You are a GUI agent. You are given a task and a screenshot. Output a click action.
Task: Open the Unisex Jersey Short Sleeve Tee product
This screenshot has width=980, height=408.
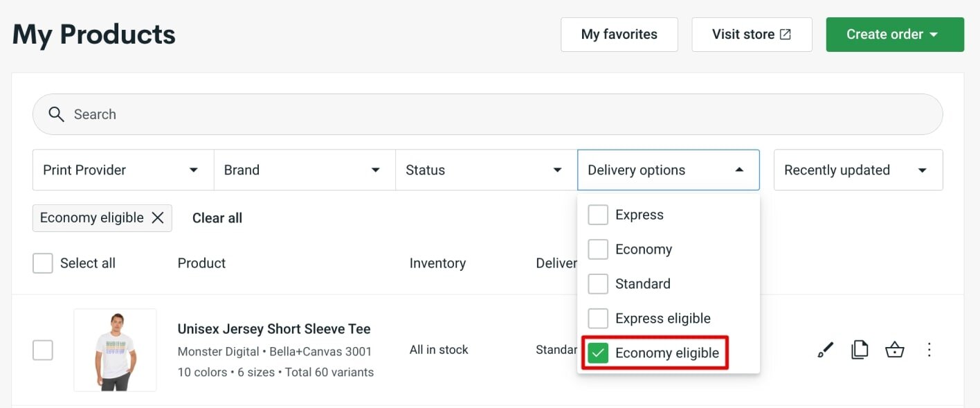click(x=274, y=329)
